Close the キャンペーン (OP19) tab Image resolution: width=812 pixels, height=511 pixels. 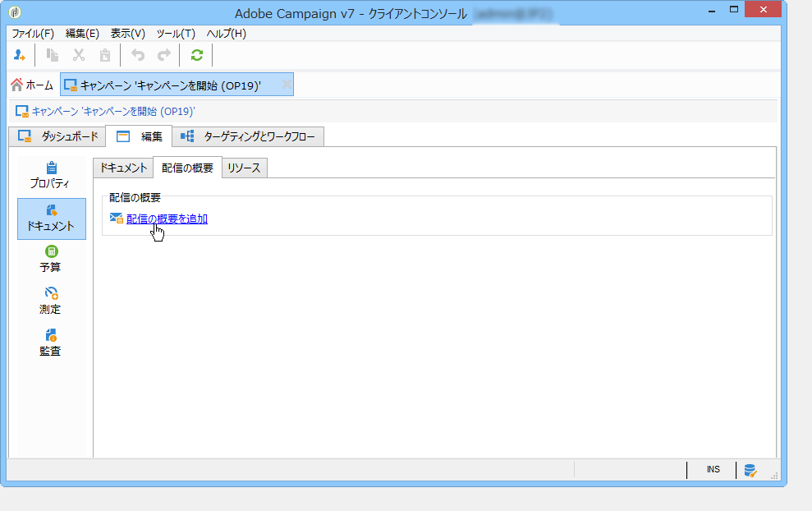287,84
